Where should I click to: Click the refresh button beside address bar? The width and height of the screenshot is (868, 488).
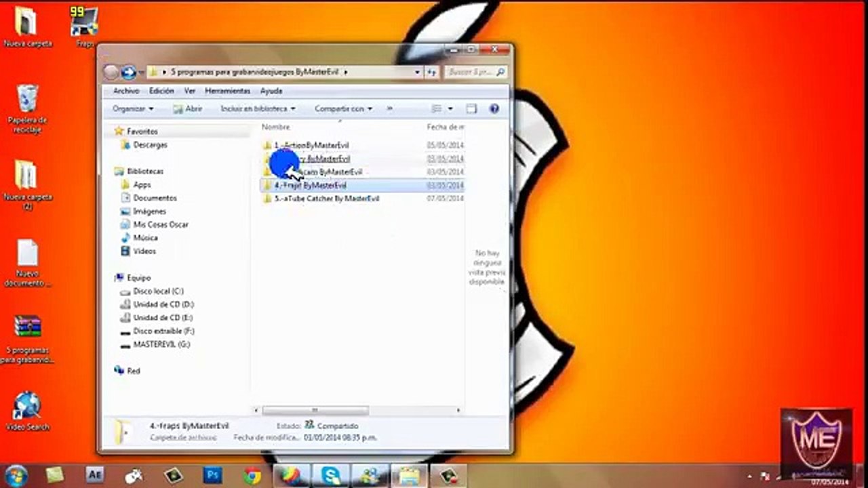(x=431, y=72)
